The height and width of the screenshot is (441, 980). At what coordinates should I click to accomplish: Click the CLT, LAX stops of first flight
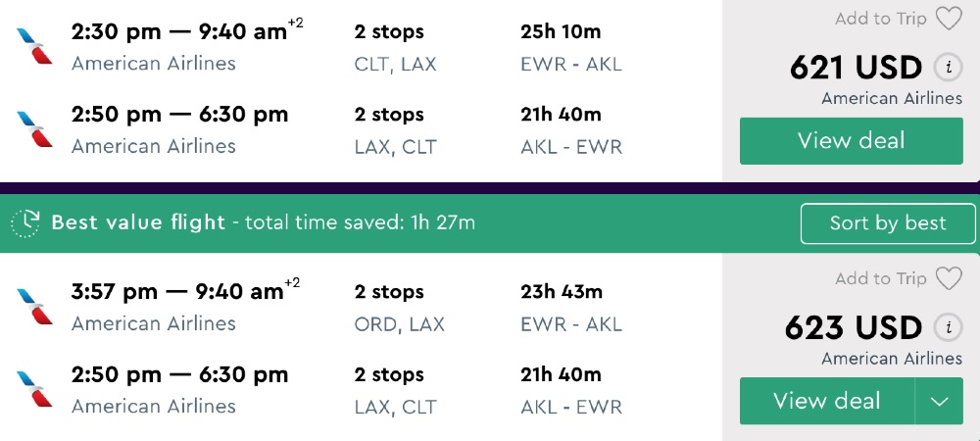(395, 65)
